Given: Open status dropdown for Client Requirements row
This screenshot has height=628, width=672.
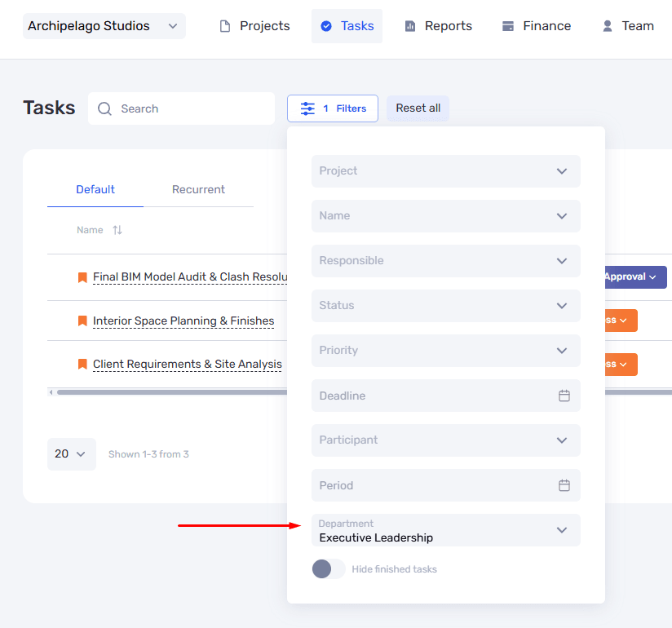Looking at the screenshot, I should [621, 365].
